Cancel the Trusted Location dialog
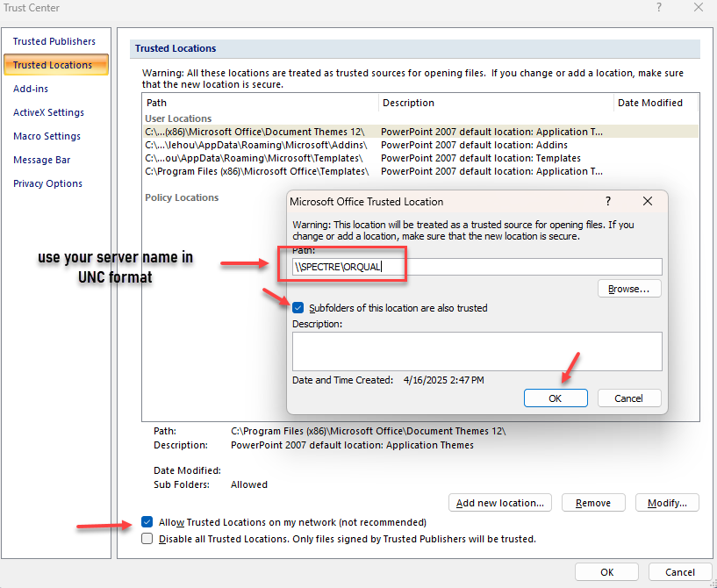This screenshot has height=588, width=717. (628, 398)
